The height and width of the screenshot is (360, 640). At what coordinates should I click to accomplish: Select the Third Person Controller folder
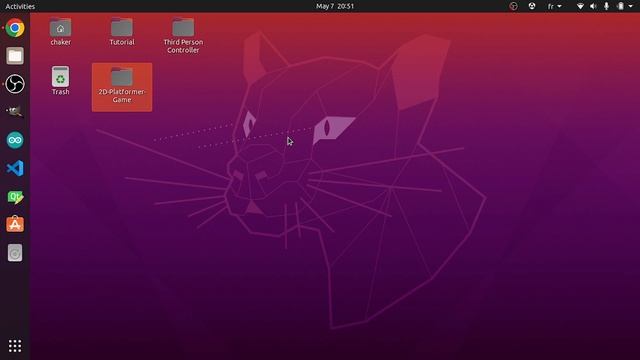coord(183,36)
